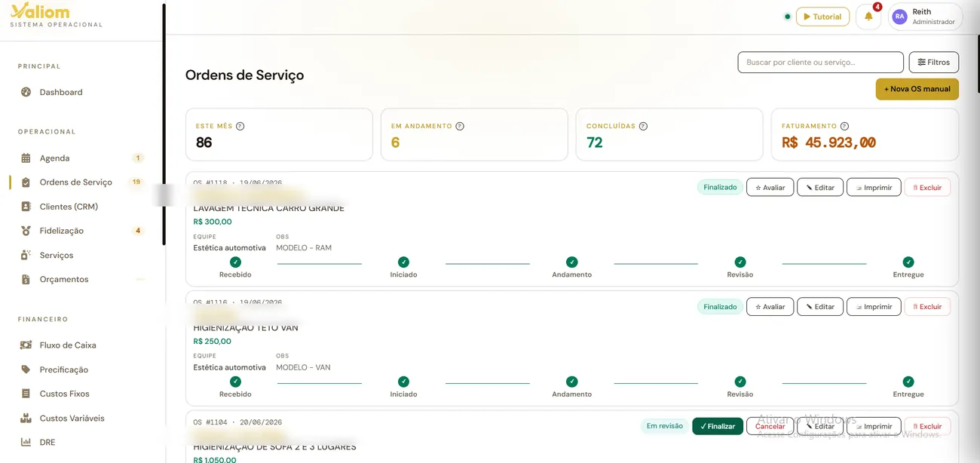Viewport: 980px width, 463px height.
Task: Click Andamento checkmark step on OS #1116
Action: pos(571,382)
